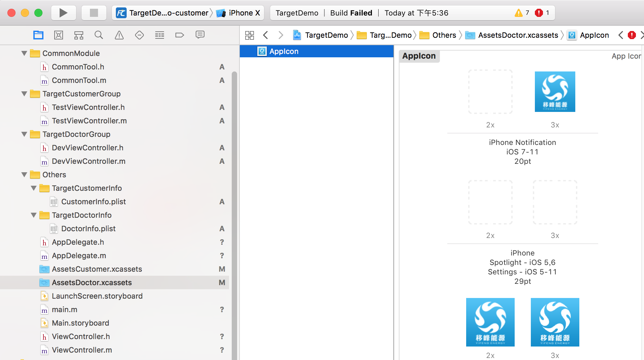Open the related items grid menu

point(250,35)
